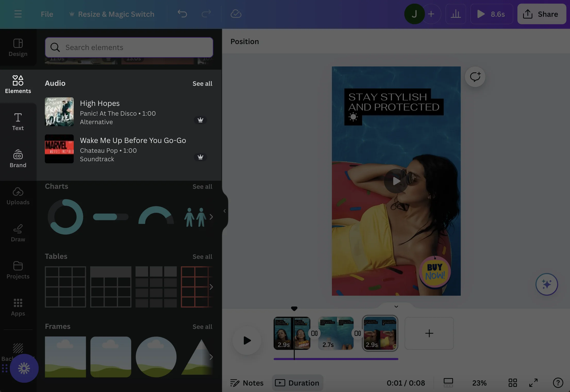Switch to the Text tab
The image size is (570, 392).
pyautogui.click(x=18, y=122)
